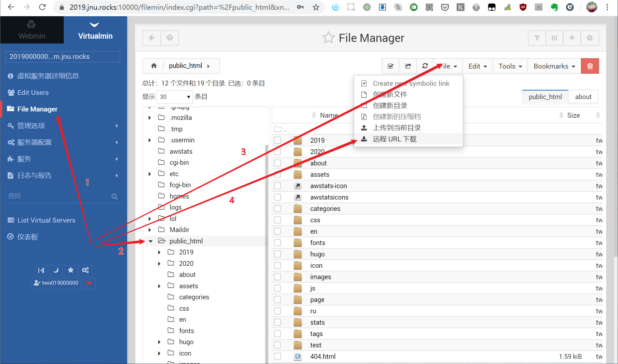Viewport: 618px width, 364px height.
Task: Collapse the public_html tree node
Action: [x=151, y=241]
